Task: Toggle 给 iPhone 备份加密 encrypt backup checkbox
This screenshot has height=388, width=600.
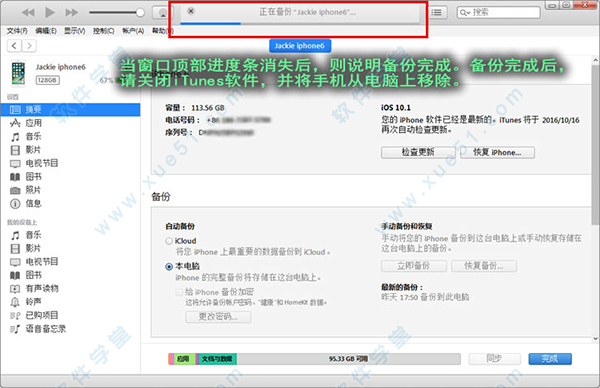Action: click(179, 292)
